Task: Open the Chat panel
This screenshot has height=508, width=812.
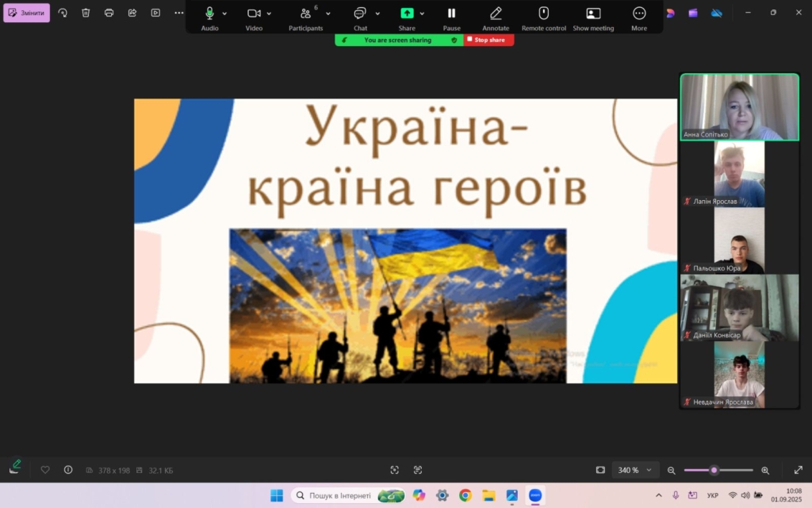Action: (360, 13)
